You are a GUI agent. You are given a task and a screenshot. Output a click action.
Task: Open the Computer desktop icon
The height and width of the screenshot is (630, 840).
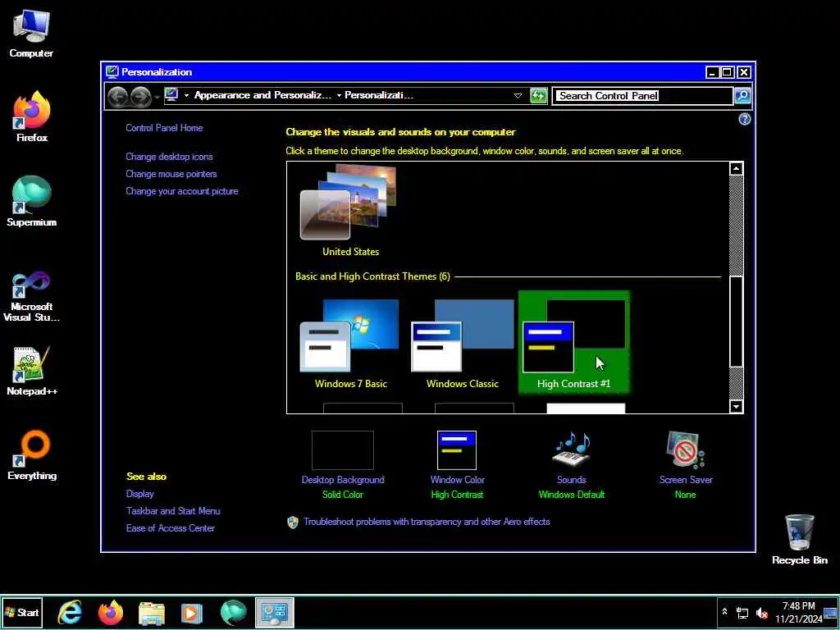point(31,34)
